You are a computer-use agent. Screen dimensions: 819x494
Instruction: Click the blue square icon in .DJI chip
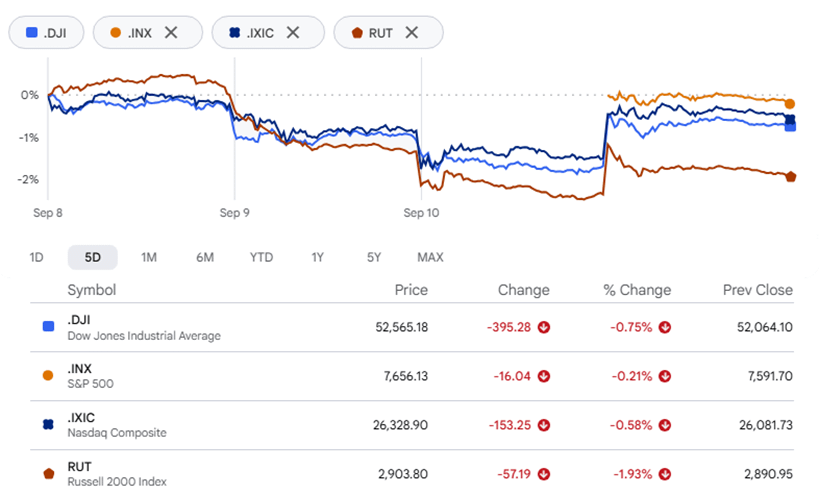tap(32, 33)
